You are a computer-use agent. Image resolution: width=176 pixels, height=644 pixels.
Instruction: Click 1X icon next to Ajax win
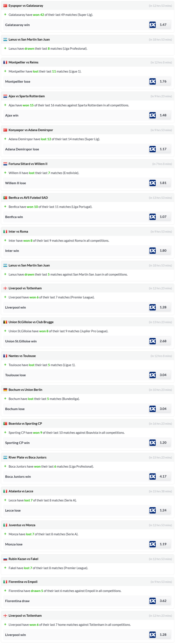tap(153, 115)
